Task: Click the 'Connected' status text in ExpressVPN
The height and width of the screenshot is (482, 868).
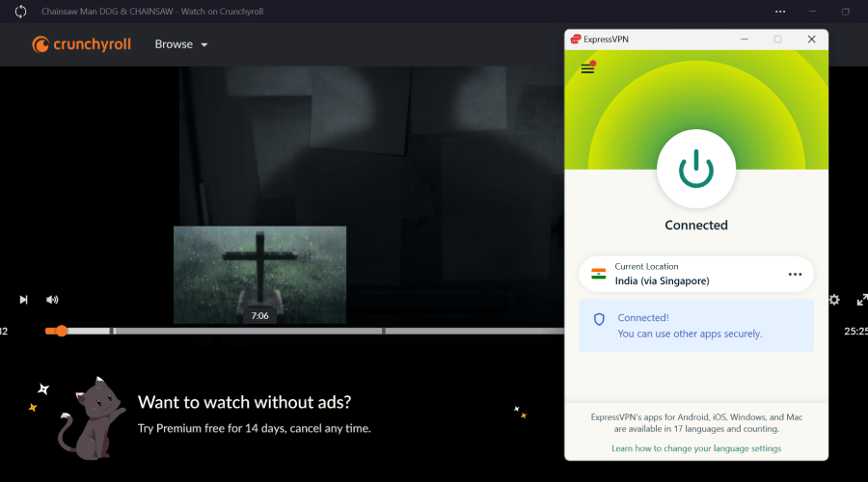Action: pyautogui.click(x=695, y=226)
